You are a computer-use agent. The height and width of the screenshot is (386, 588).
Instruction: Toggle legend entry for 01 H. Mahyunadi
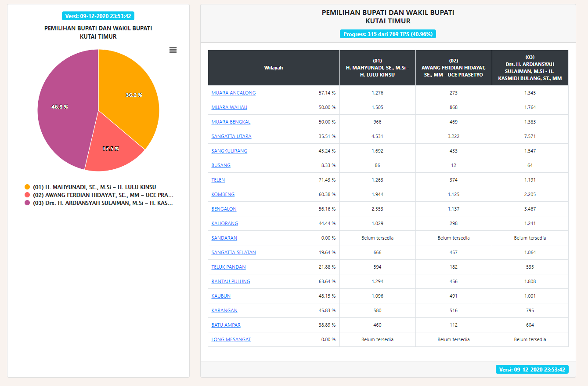coord(94,187)
